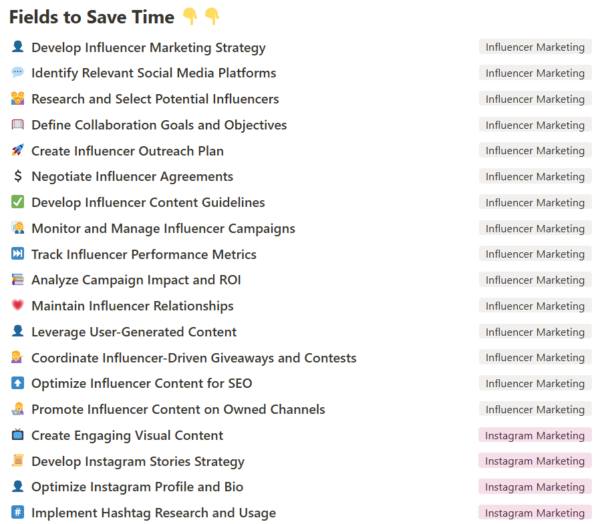The image size is (600, 524).
Task: Open Monitor and Manage Influencer Campaigns entry
Action: coord(163,229)
